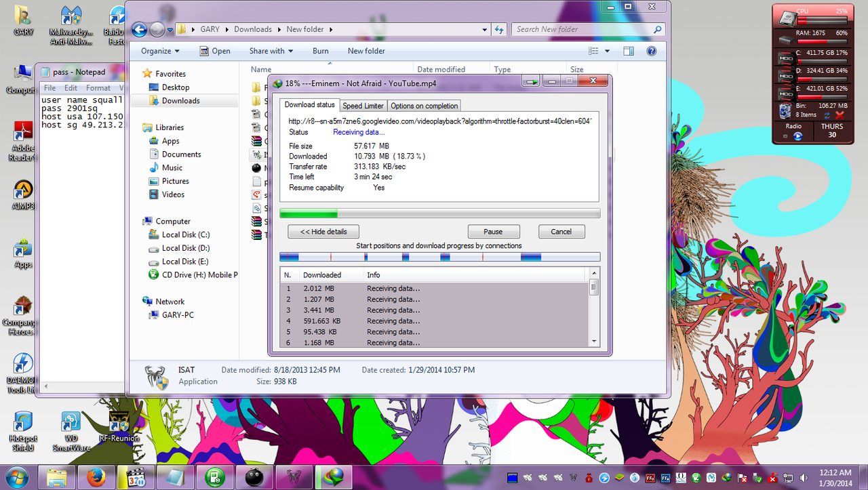Select the AIMP3 desktop icon
The width and height of the screenshot is (868, 490).
coord(23,196)
